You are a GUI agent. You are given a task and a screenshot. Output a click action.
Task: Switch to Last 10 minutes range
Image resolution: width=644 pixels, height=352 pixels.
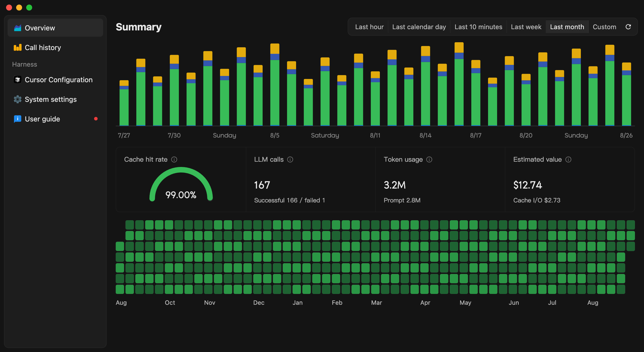click(478, 27)
